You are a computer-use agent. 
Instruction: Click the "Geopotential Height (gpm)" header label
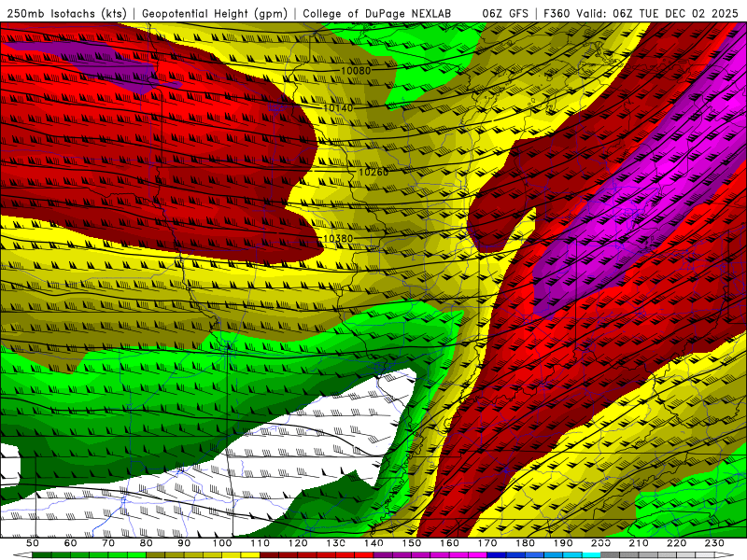(215, 14)
